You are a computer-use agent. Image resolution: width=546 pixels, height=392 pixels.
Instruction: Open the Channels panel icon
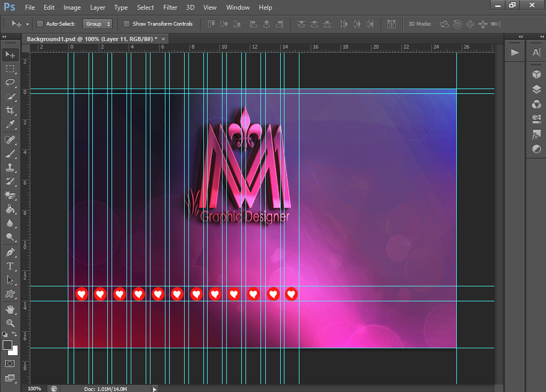[x=536, y=104]
